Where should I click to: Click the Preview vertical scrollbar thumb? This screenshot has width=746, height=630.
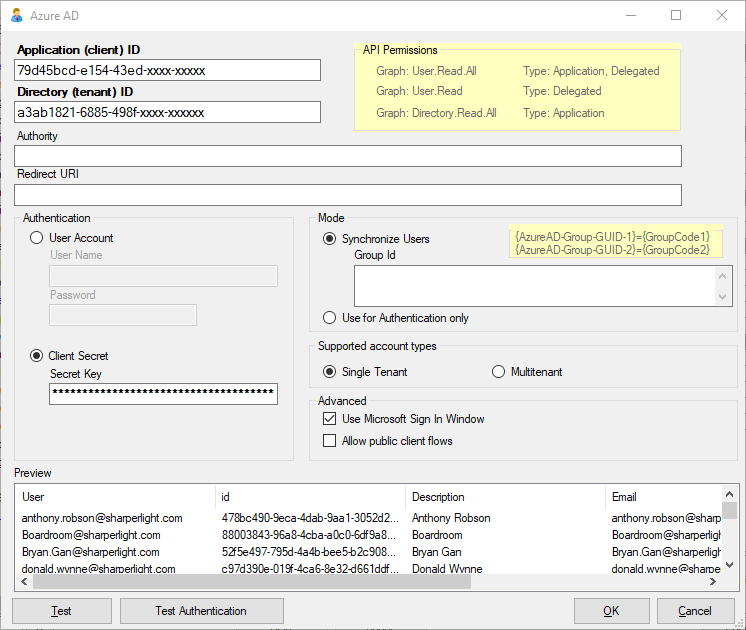[729, 511]
